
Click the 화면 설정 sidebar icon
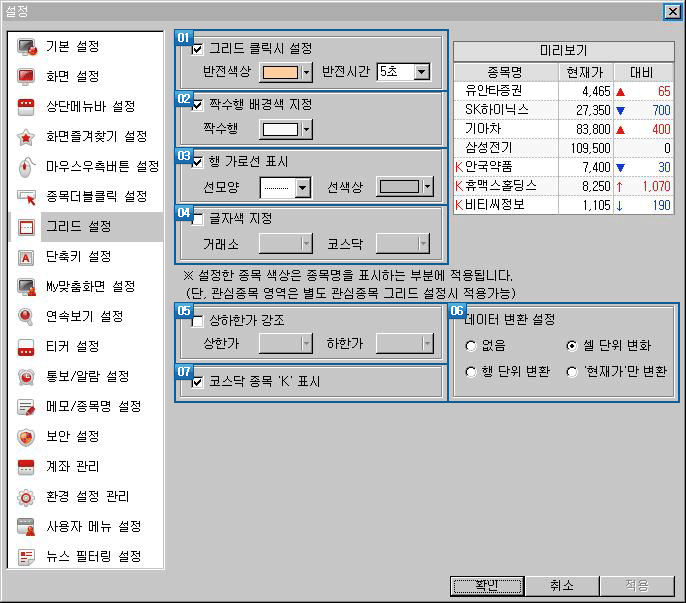tap(27, 77)
